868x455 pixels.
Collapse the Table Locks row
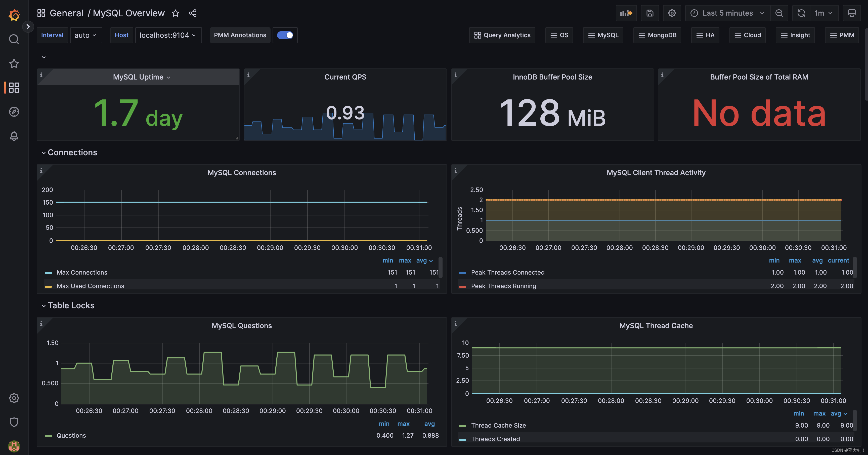68,305
